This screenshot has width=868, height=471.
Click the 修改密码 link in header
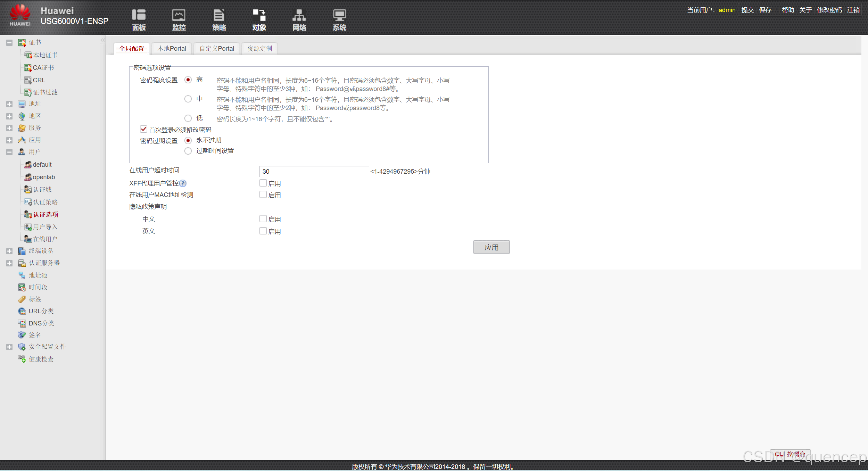829,10
